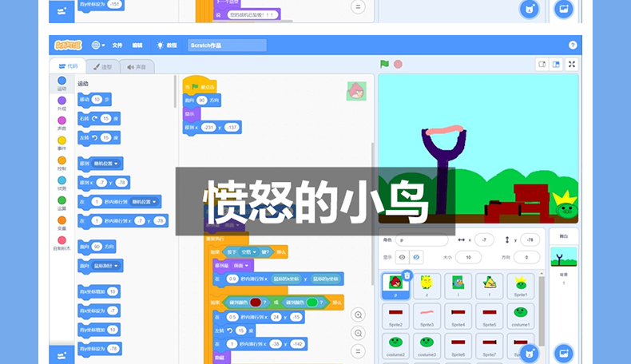Click the sprite x coordinate field
The height and width of the screenshot is (364, 631).
pos(484,239)
